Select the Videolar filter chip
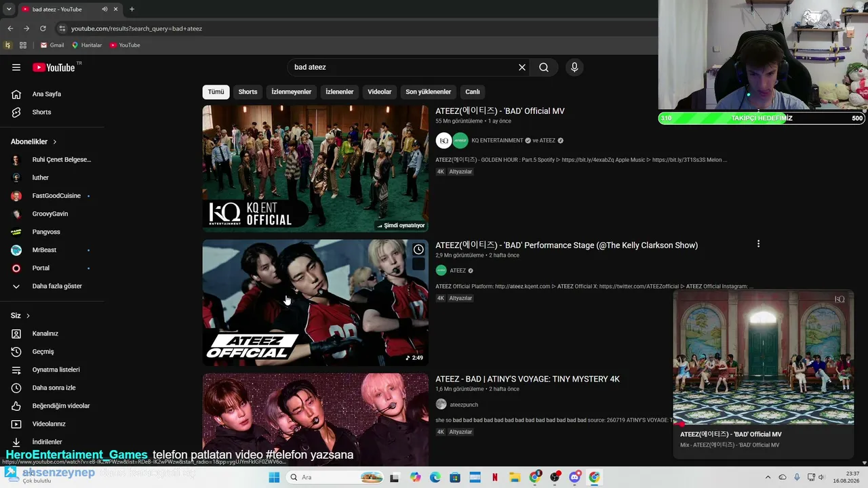The width and height of the screenshot is (868, 488). (380, 92)
